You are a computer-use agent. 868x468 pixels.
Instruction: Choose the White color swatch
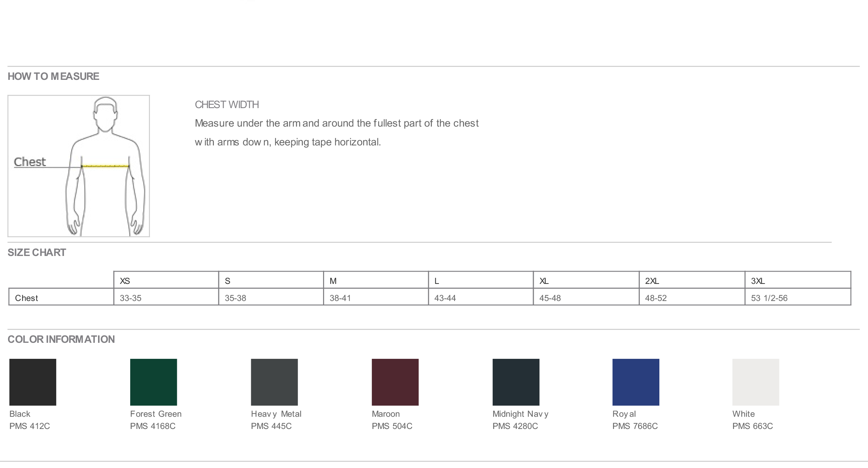pos(756,382)
